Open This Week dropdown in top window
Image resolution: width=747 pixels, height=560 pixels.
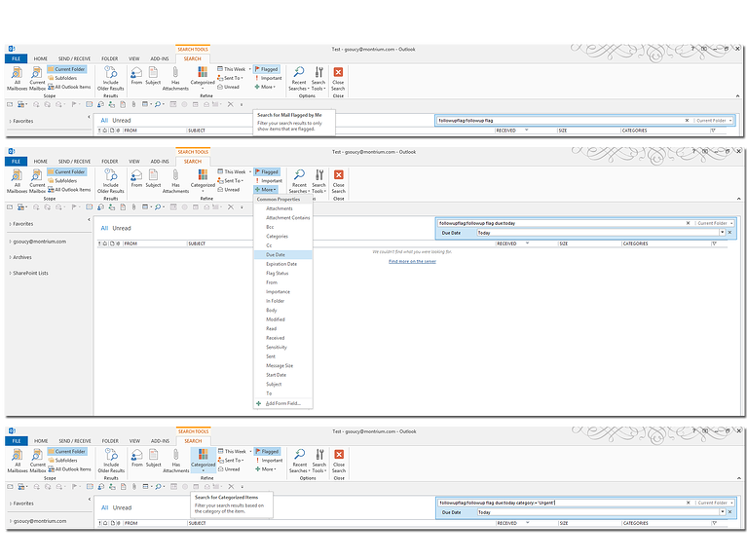tap(235, 69)
